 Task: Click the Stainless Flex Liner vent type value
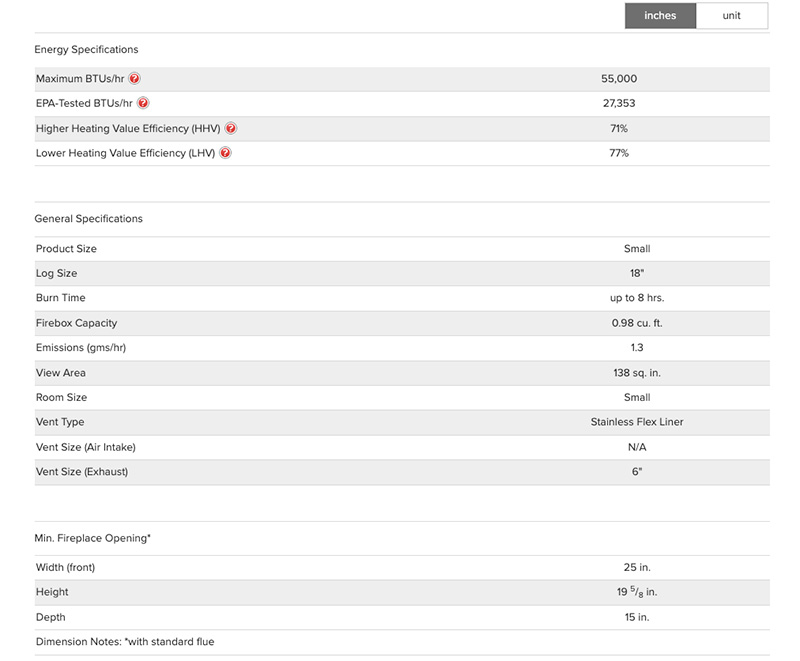click(637, 422)
